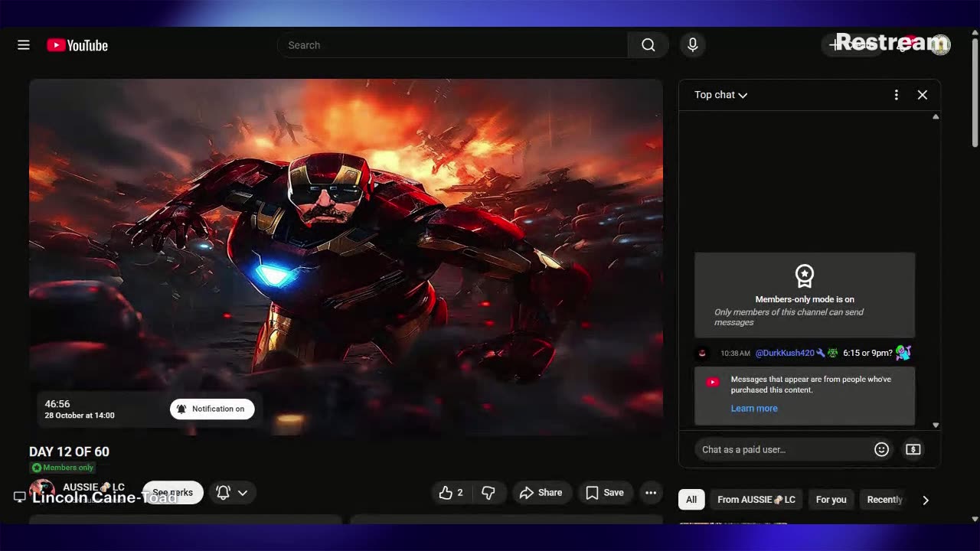Open the AUSSIE LC channel avatar

pos(42,491)
